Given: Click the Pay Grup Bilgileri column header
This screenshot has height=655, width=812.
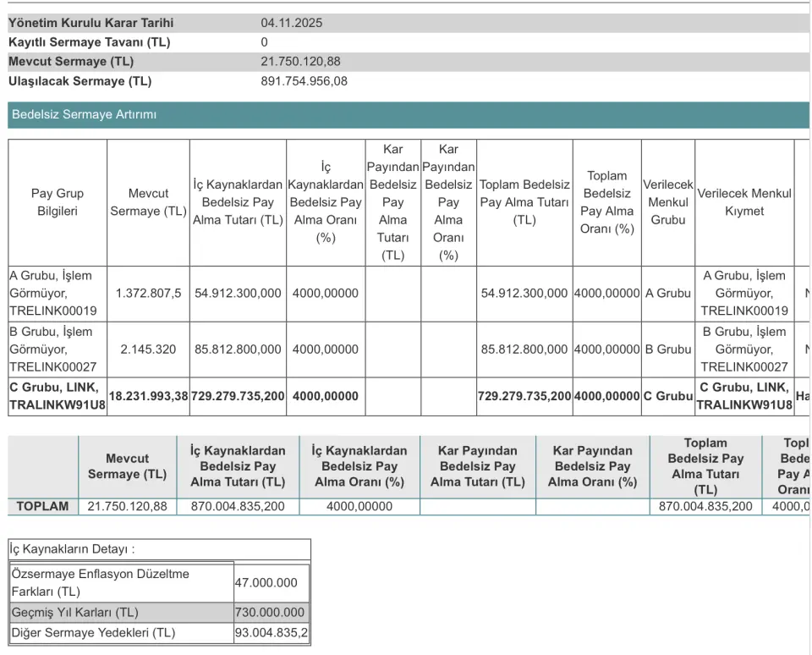Looking at the screenshot, I should (58, 202).
